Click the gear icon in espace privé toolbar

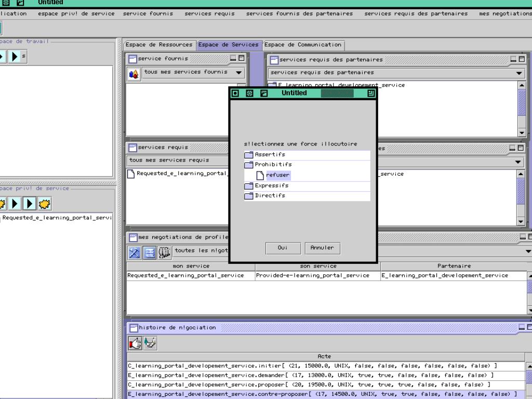(x=45, y=204)
